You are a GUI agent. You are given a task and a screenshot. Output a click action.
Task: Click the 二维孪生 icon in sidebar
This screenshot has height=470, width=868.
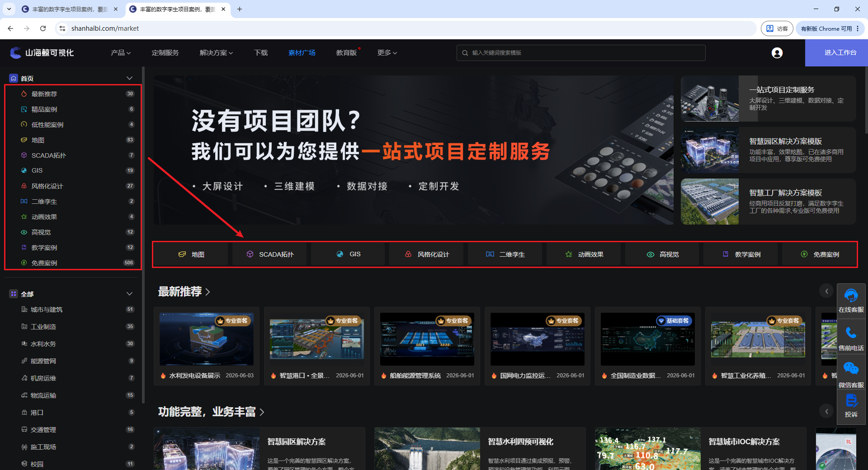pos(24,202)
